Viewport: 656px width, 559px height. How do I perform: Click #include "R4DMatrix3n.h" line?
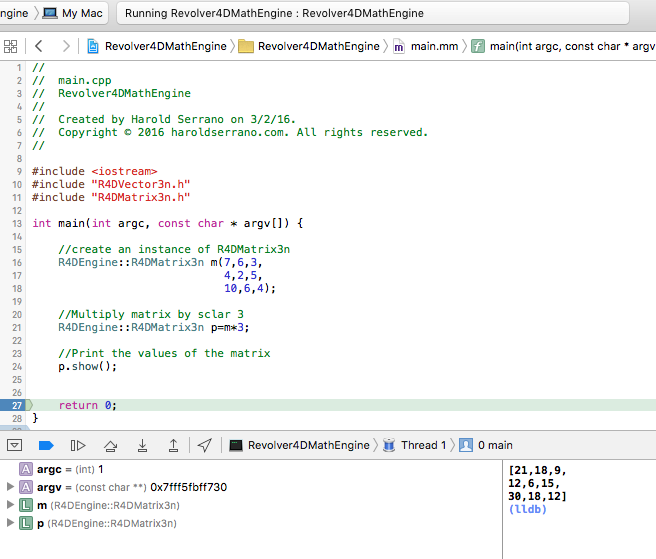[111, 197]
